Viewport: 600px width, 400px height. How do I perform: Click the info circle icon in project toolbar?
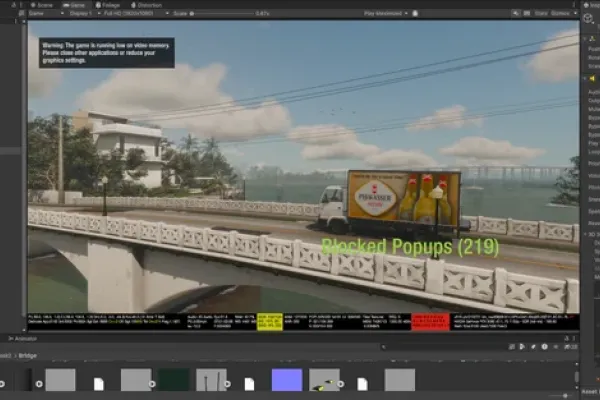pos(544,347)
